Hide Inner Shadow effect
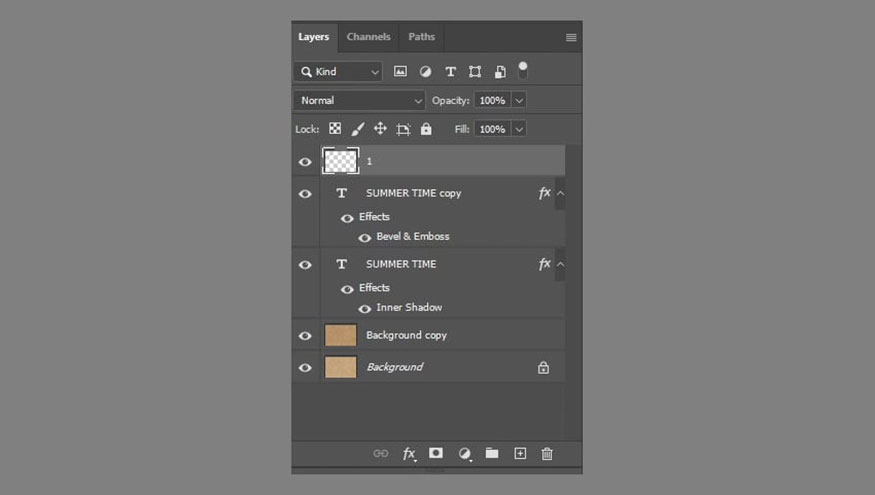 pyautogui.click(x=364, y=309)
